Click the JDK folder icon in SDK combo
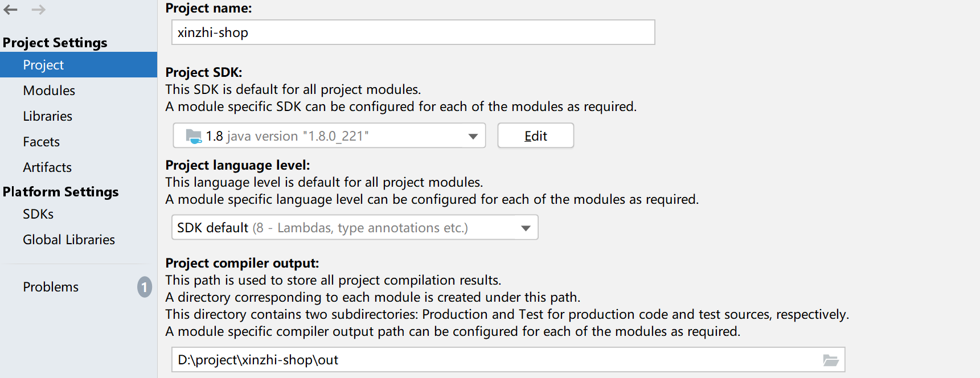Image resolution: width=980 pixels, height=378 pixels. pos(194,136)
